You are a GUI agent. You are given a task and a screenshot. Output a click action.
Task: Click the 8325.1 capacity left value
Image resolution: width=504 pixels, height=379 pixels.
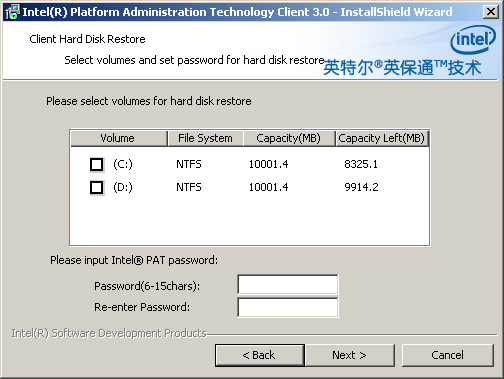click(x=361, y=164)
